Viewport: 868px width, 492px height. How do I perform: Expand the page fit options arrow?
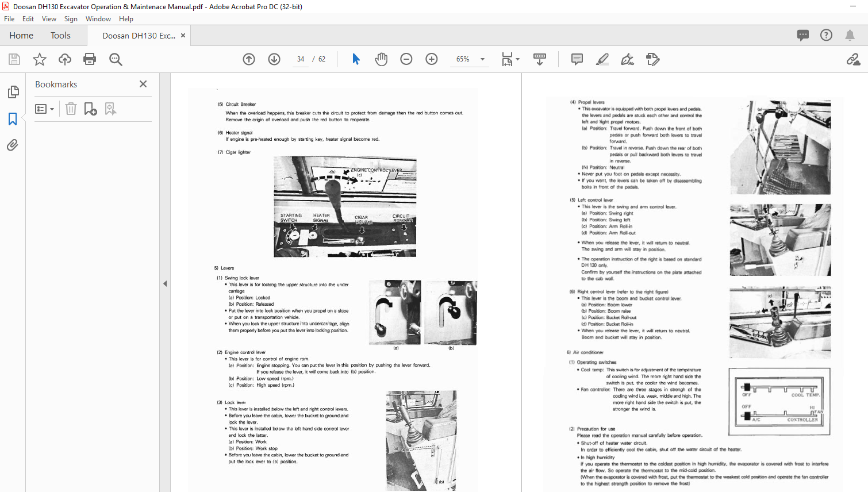click(x=518, y=59)
